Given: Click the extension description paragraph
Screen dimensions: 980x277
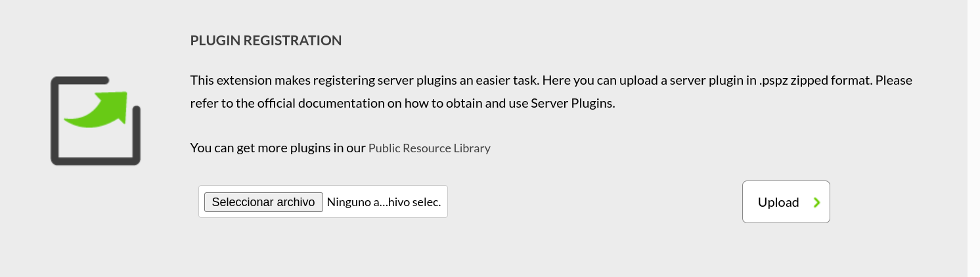Looking at the screenshot, I should pyautogui.click(x=551, y=92).
